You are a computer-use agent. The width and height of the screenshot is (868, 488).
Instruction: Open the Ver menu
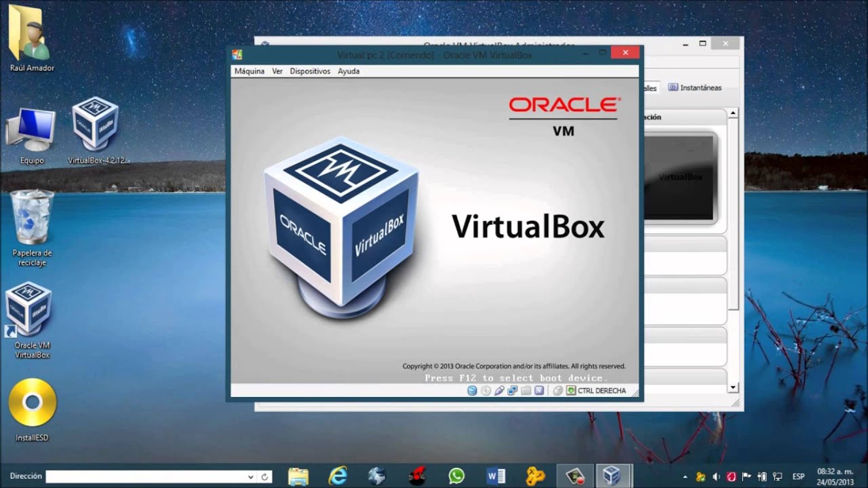coord(277,71)
